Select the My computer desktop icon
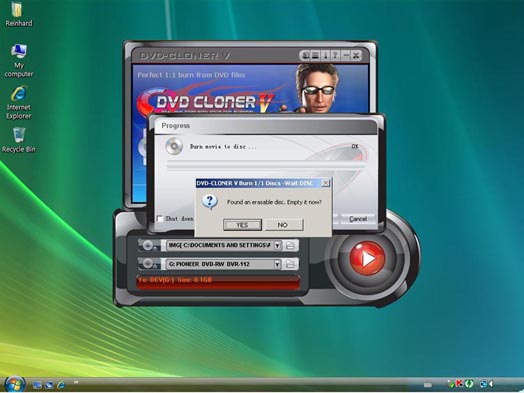The width and height of the screenshot is (524, 393). pyautogui.click(x=19, y=60)
